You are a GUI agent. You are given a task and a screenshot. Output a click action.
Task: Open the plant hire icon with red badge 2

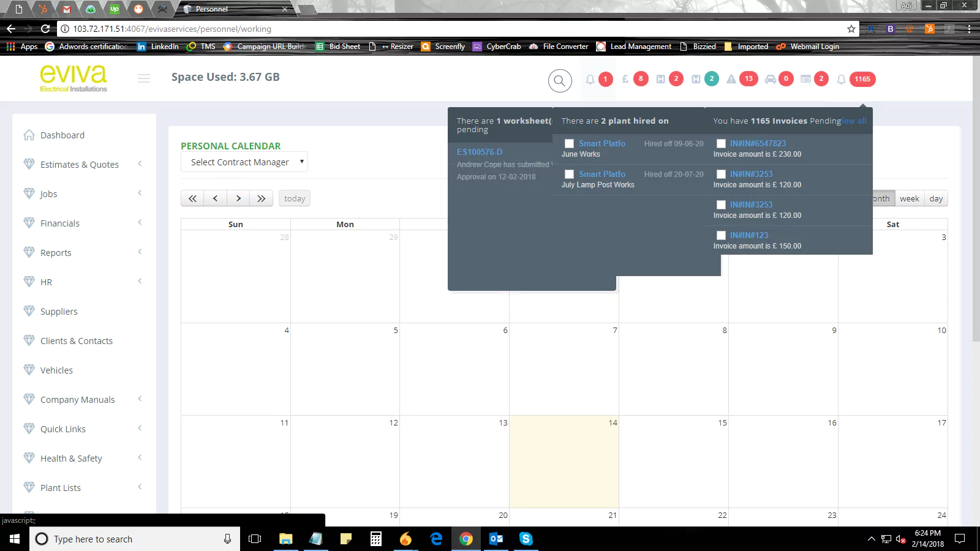tap(661, 79)
